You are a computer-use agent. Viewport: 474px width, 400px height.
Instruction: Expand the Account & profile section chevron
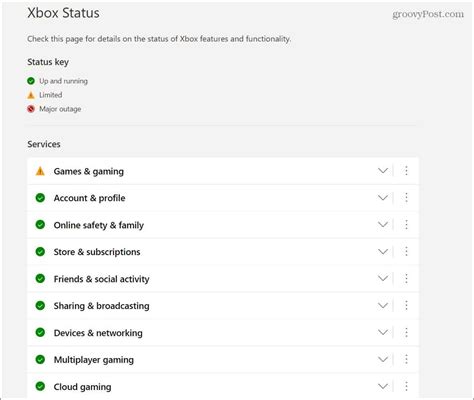click(383, 198)
